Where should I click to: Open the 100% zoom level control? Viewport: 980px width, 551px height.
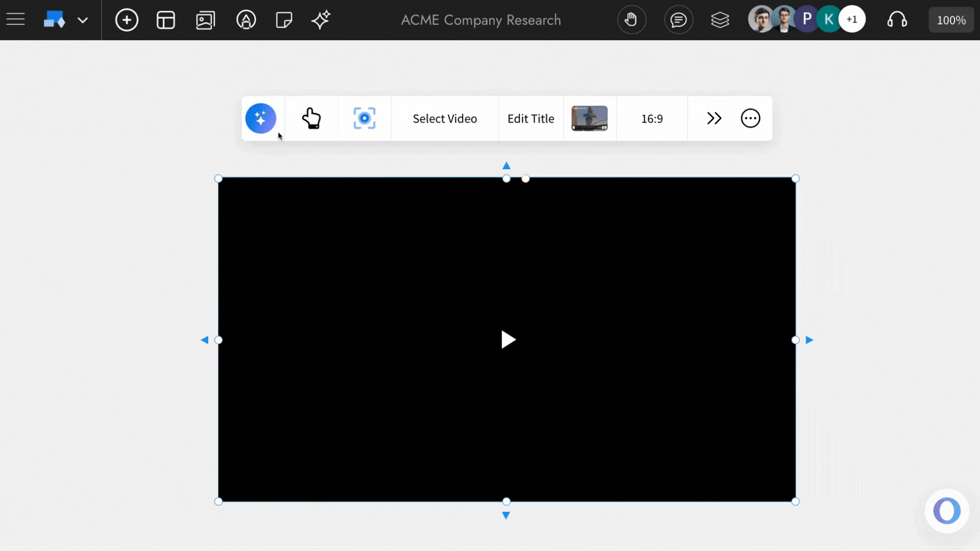[x=951, y=19]
